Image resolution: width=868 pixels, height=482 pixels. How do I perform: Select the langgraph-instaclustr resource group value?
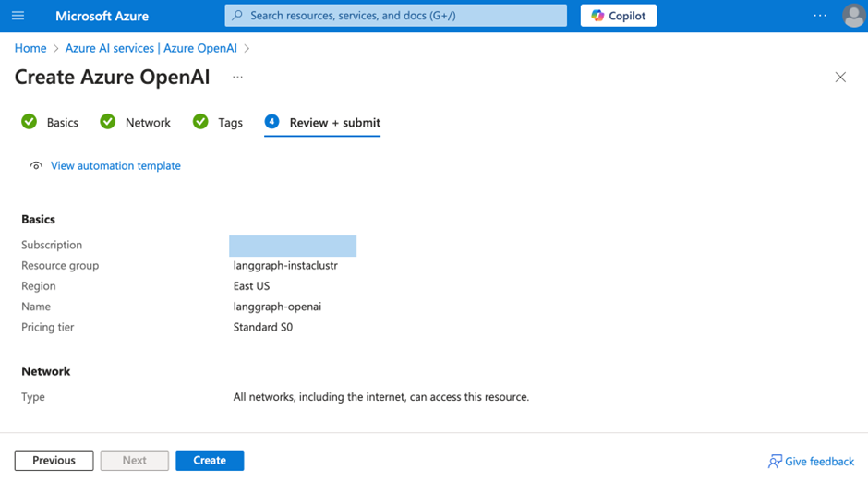coord(285,265)
